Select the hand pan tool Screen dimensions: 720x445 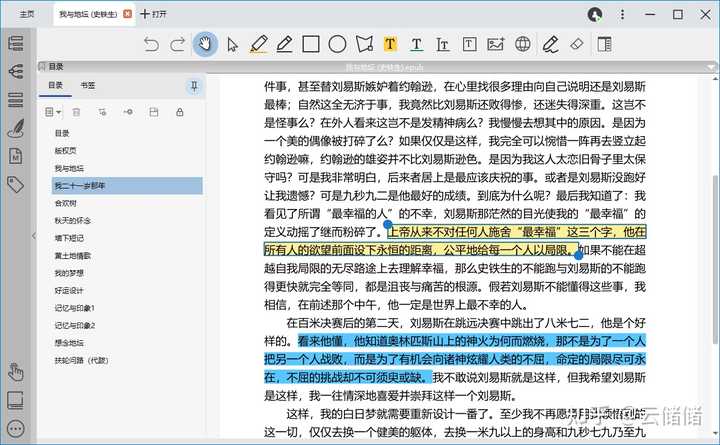point(205,44)
